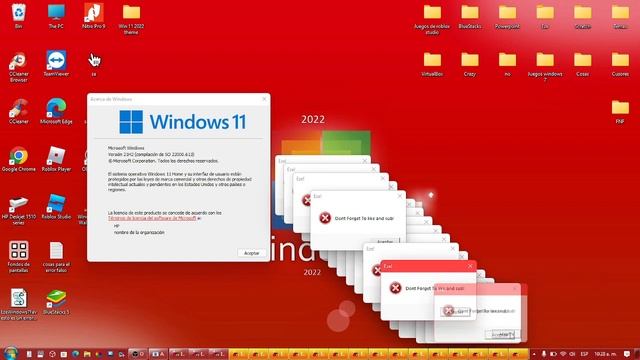The image size is (640, 360).
Task: Open the taskbar clock
Action: coord(605,354)
